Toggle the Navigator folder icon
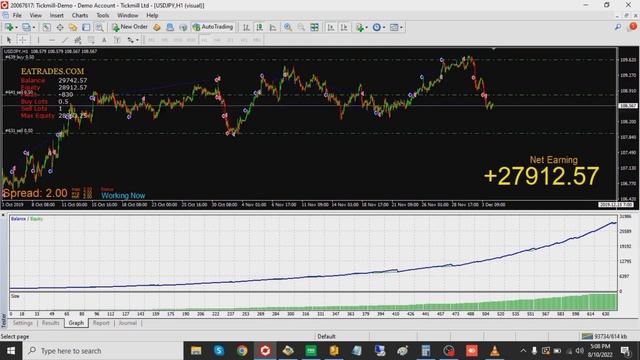Image resolution: width=640 pixels, height=360 pixels. 73,27
